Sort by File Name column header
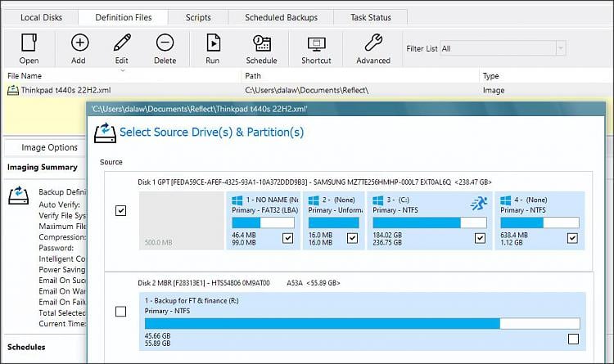 coord(25,75)
